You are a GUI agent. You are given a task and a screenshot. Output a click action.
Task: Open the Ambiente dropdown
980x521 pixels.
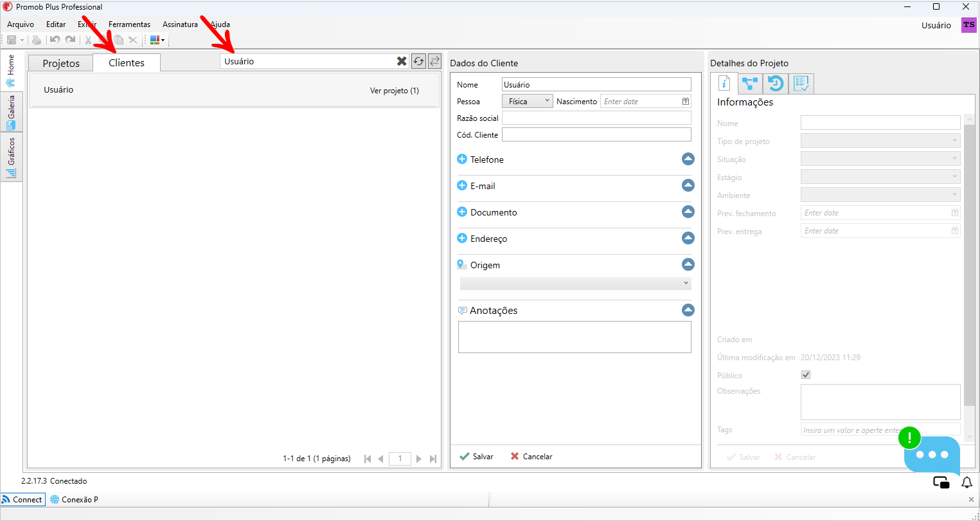[x=880, y=194]
